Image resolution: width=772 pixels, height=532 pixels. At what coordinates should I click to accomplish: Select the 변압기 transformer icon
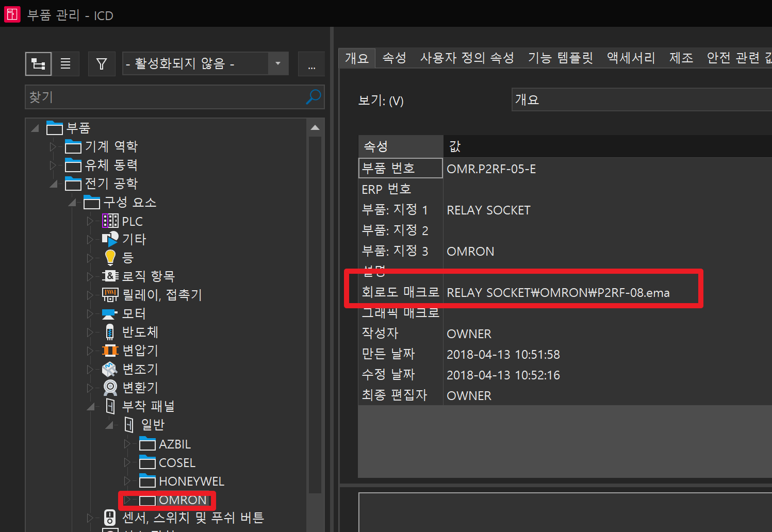[110, 350]
